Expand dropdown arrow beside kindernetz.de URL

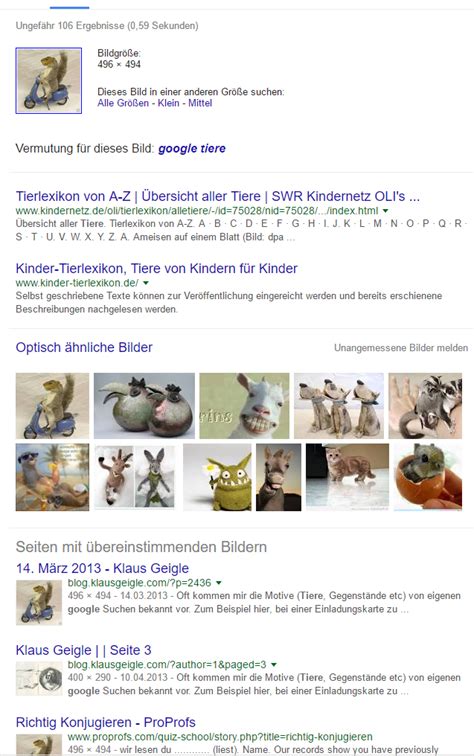pyautogui.click(x=385, y=211)
